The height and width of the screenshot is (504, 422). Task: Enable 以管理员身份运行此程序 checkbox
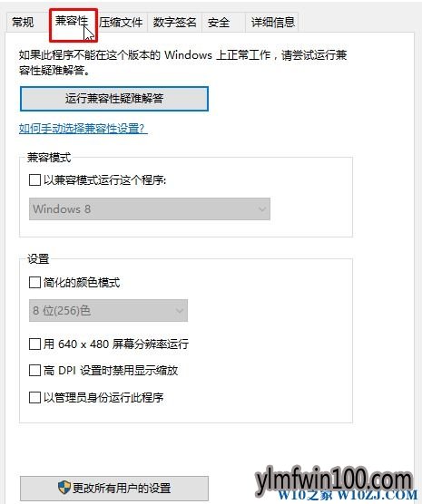(34, 397)
